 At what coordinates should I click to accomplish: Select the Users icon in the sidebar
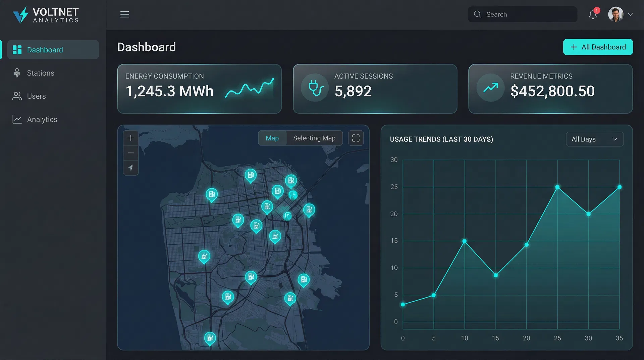(x=17, y=96)
